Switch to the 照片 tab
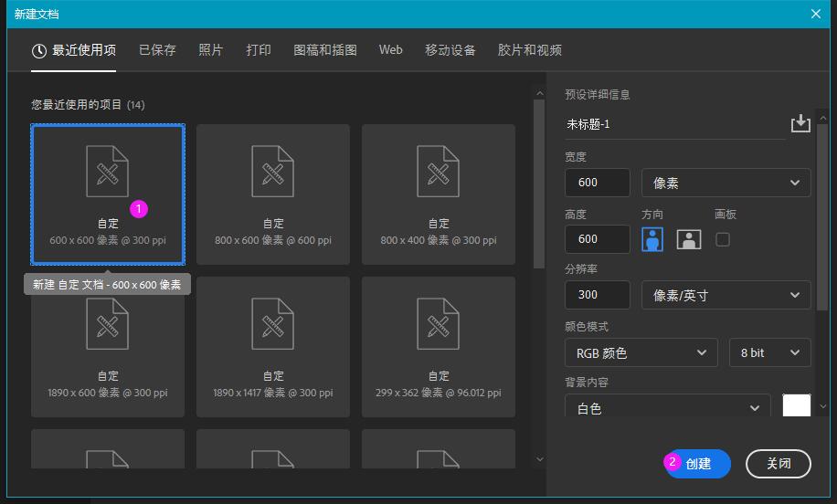The height and width of the screenshot is (504, 837). point(210,50)
